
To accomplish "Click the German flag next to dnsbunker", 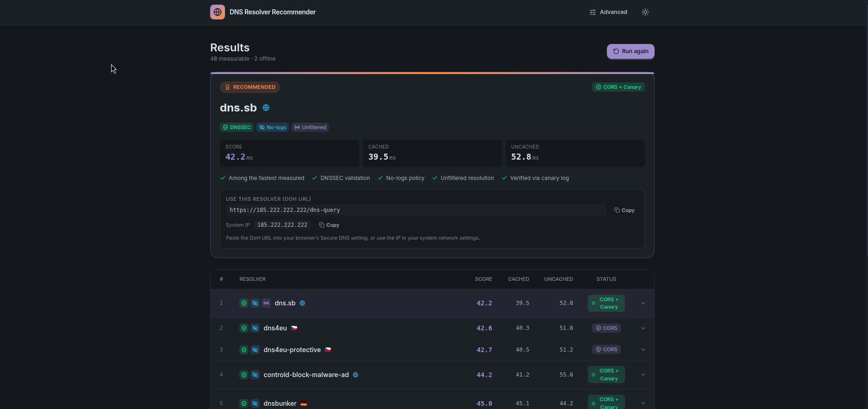I will 304,403.
